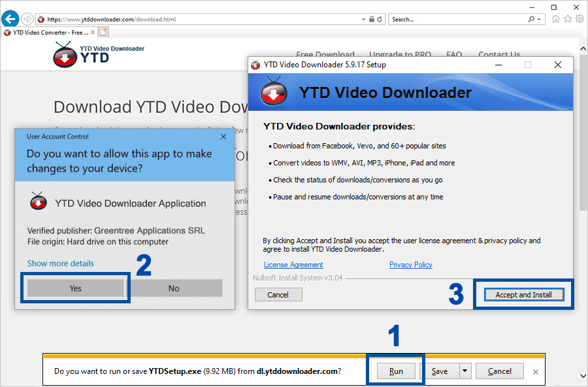The width and height of the screenshot is (588, 387).
Task: Click the page scrollbar up arrow
Action: point(583,48)
